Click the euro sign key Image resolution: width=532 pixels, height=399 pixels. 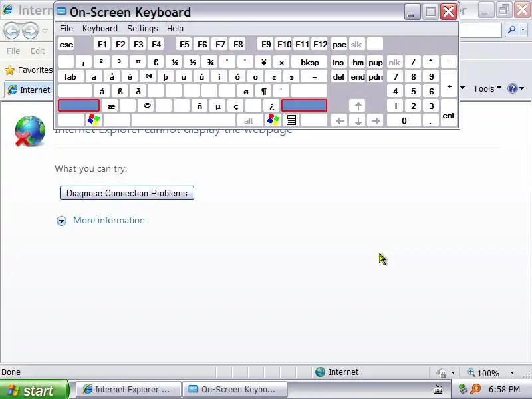pyautogui.click(x=156, y=62)
